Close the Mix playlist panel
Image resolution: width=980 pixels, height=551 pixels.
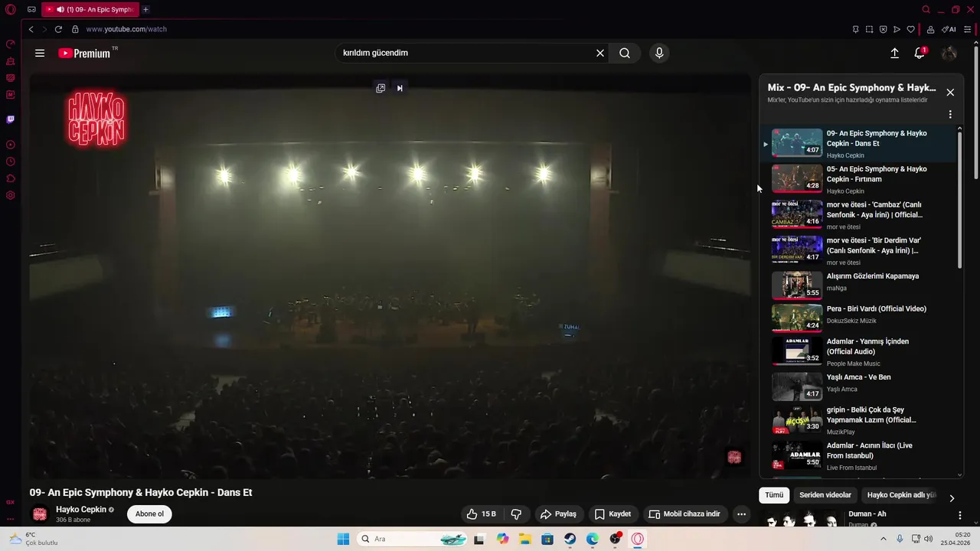click(950, 93)
